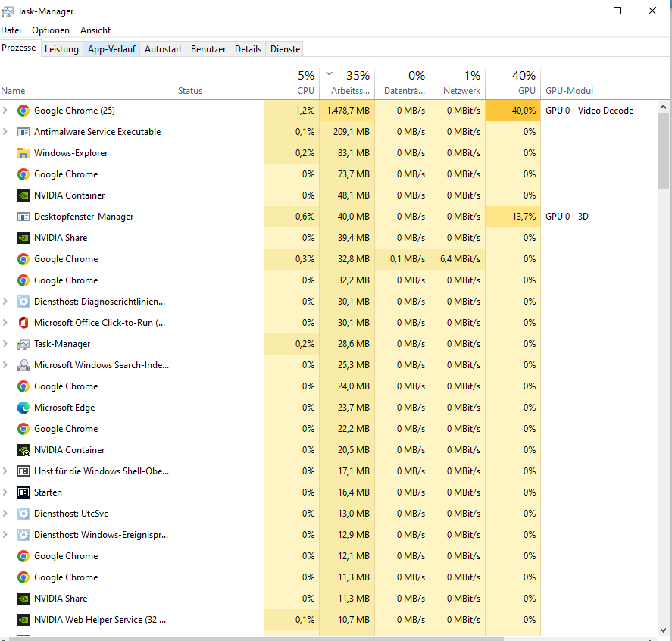This screenshot has height=641, width=672.
Task: Open the Optionen menu
Action: pos(50,30)
